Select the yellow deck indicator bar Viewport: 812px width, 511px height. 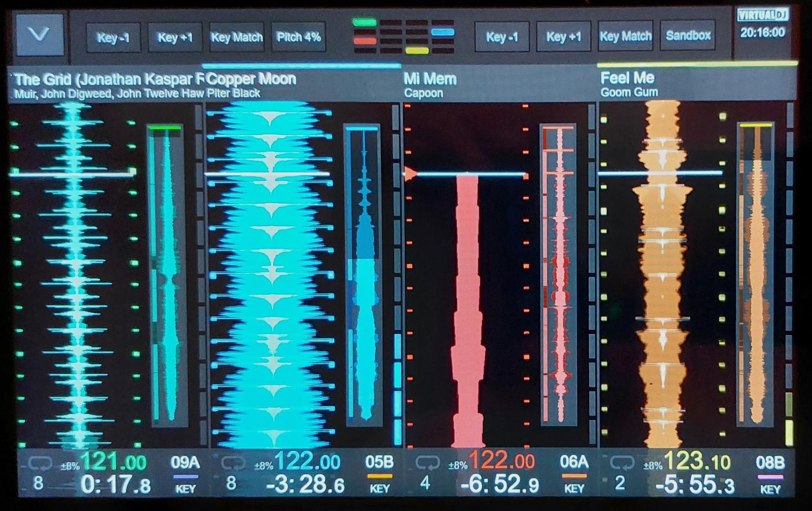click(x=417, y=50)
